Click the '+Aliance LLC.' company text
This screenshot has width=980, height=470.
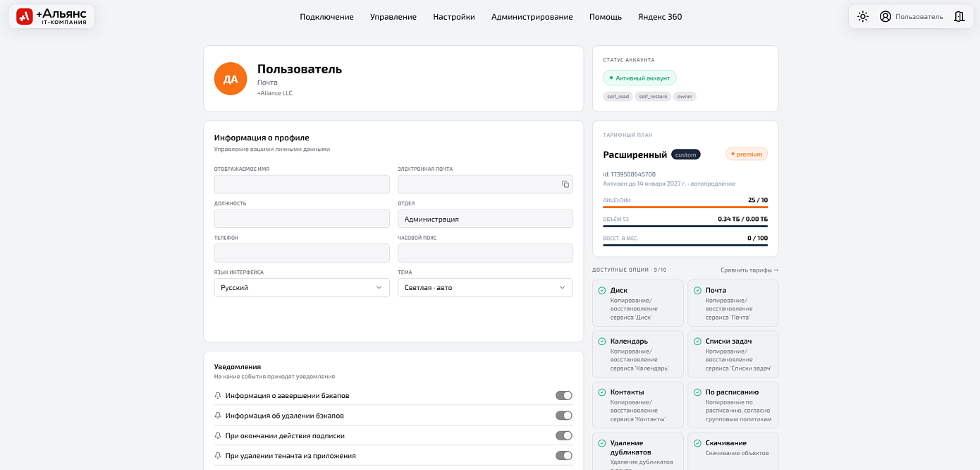click(x=275, y=93)
